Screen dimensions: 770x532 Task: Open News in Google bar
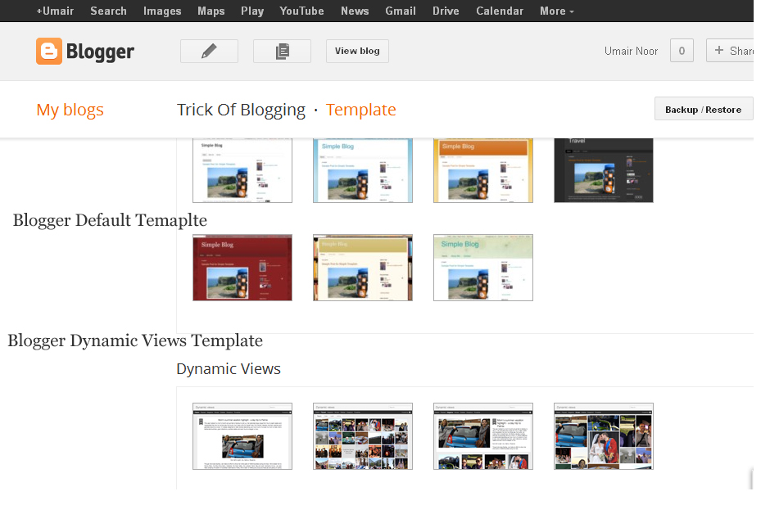pyautogui.click(x=355, y=11)
